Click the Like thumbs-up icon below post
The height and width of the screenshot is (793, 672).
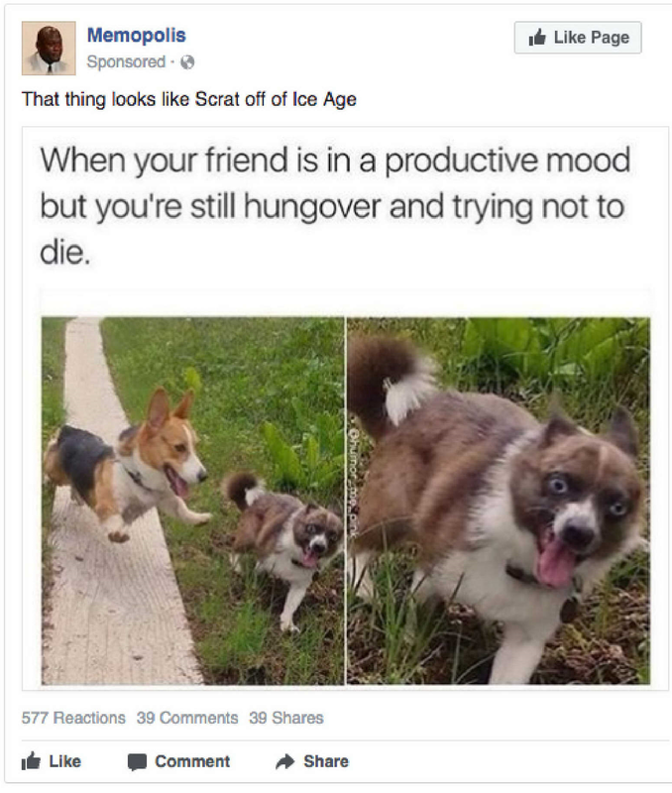[x=31, y=761]
